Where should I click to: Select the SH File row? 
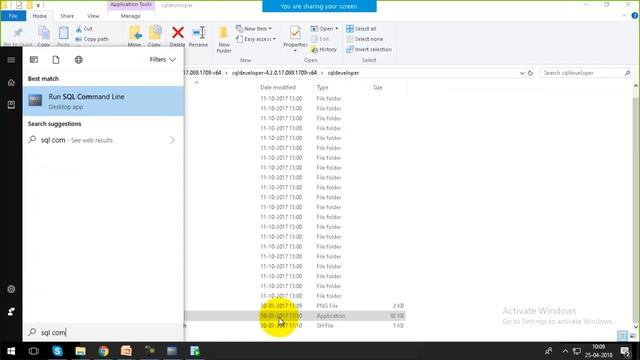click(295, 326)
